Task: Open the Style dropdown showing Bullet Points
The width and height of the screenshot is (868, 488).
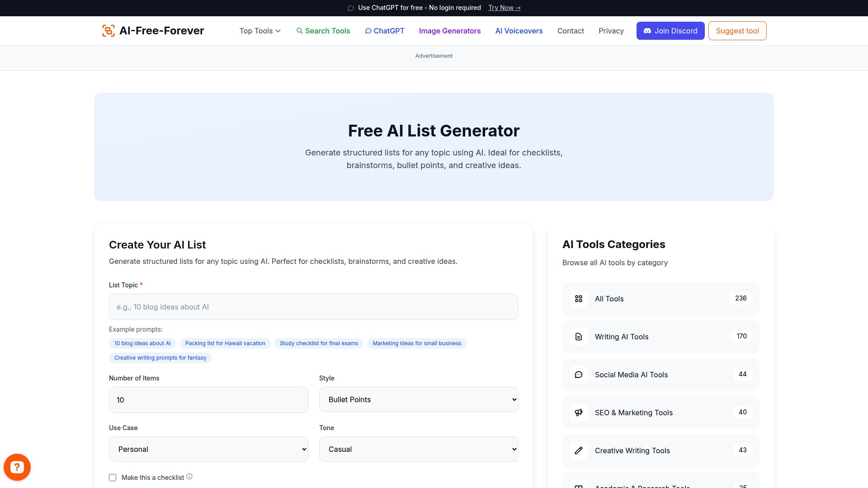Action: click(418, 399)
